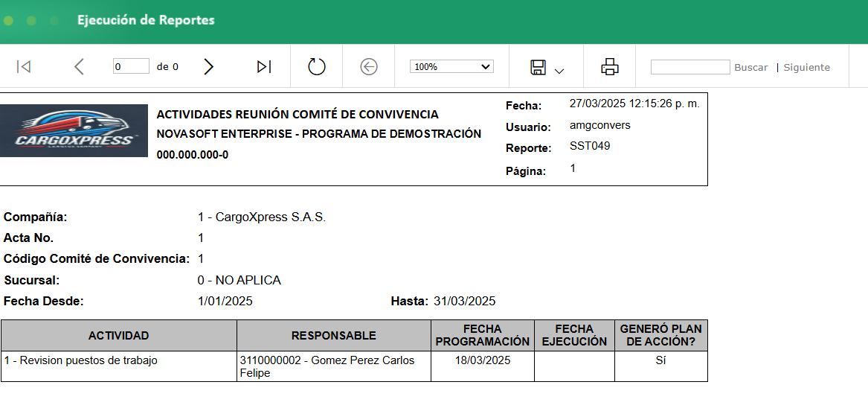
Task: Click the ACTIVIDAD column header
Action: click(x=118, y=335)
